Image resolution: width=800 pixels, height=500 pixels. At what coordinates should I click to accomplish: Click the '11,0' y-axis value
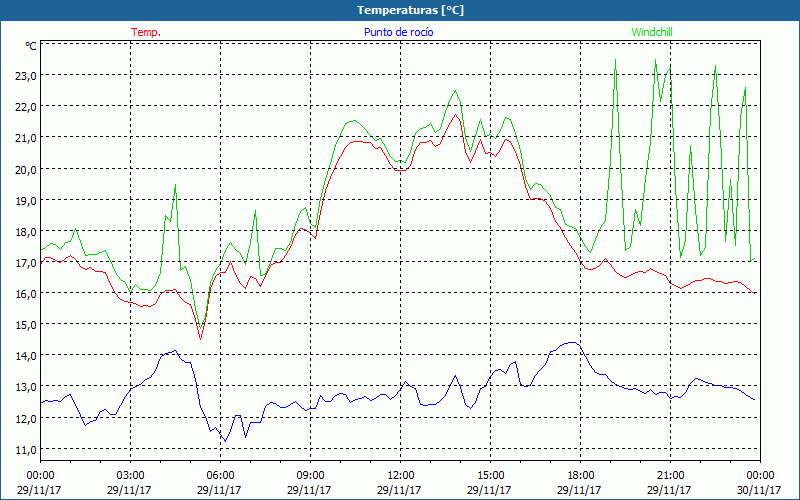[26, 449]
